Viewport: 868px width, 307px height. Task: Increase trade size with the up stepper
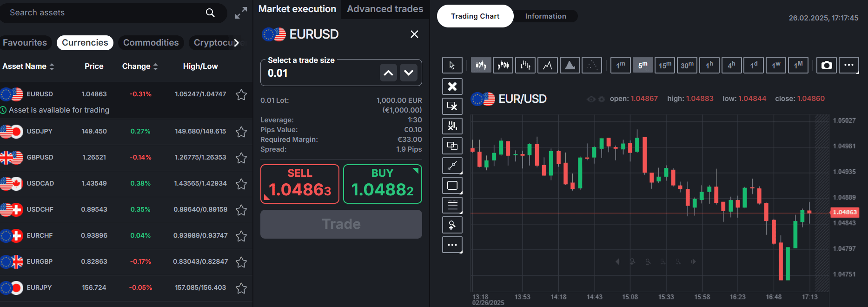(x=388, y=73)
